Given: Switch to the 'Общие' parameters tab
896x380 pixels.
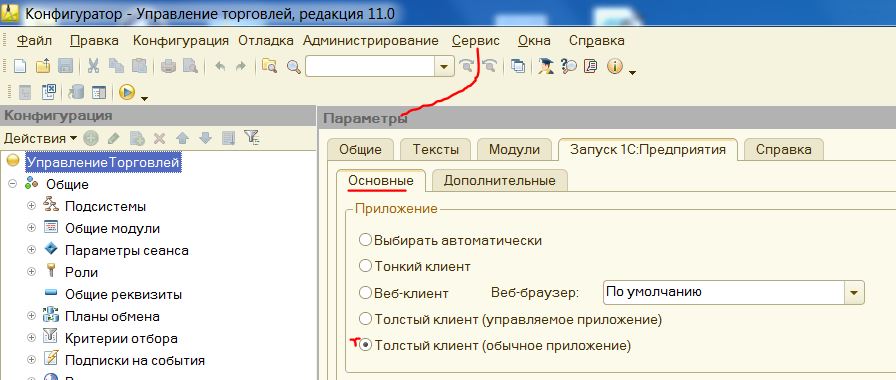Looking at the screenshot, I should point(360,150).
